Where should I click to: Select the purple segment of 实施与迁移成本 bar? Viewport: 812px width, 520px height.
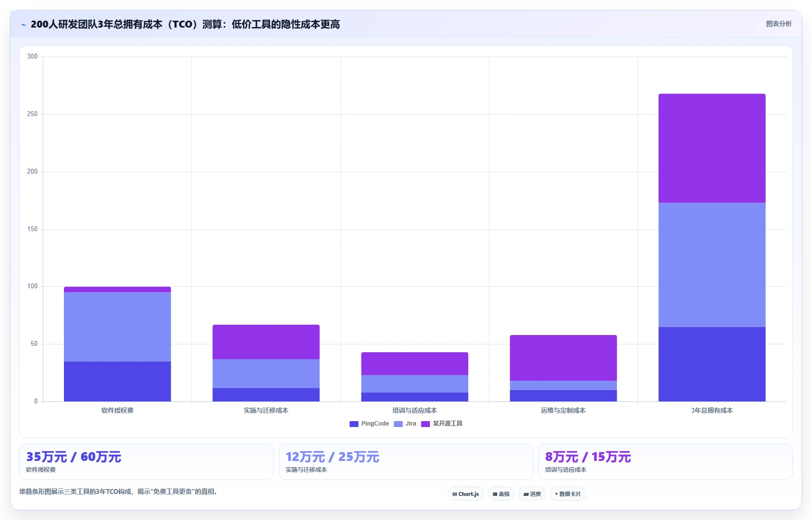click(x=266, y=342)
